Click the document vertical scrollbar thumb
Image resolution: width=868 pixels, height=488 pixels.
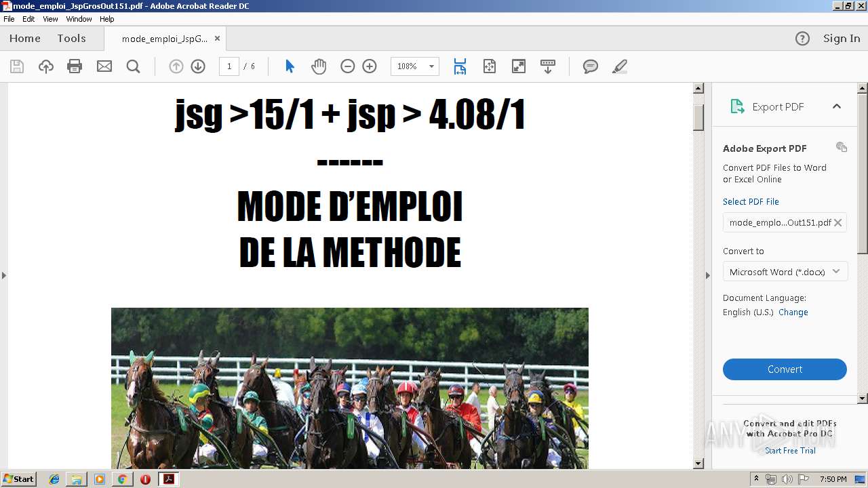point(698,118)
